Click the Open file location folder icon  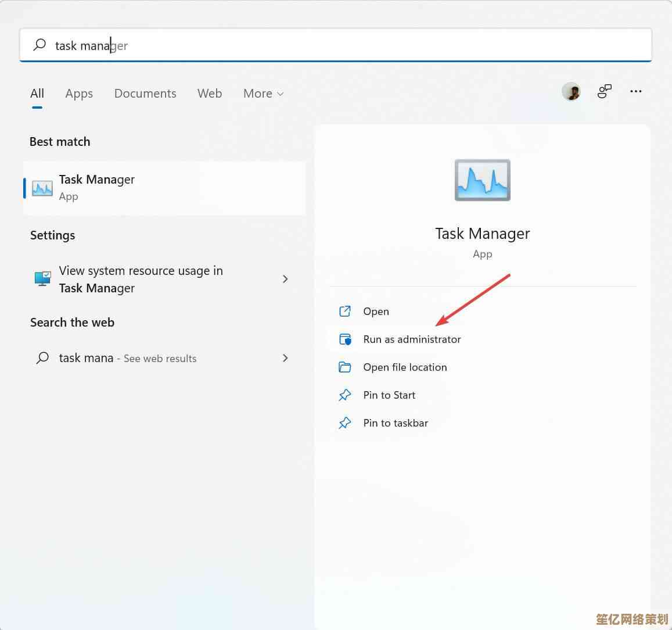[x=345, y=367]
